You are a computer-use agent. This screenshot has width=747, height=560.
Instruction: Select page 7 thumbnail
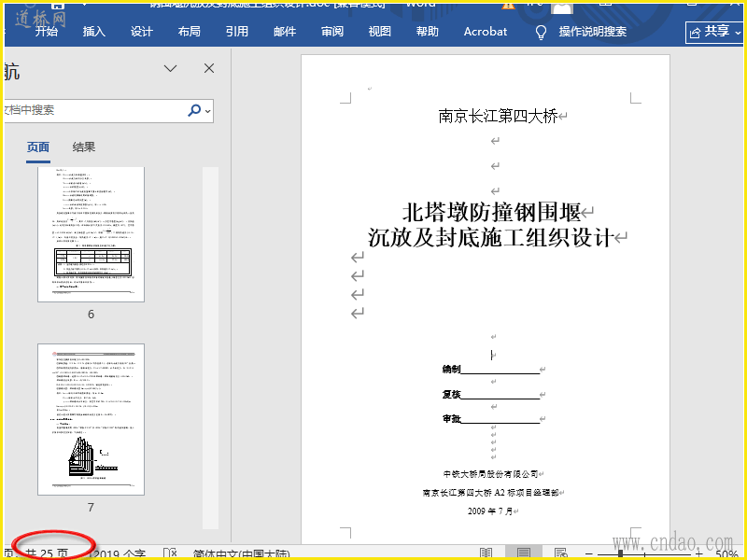91,419
